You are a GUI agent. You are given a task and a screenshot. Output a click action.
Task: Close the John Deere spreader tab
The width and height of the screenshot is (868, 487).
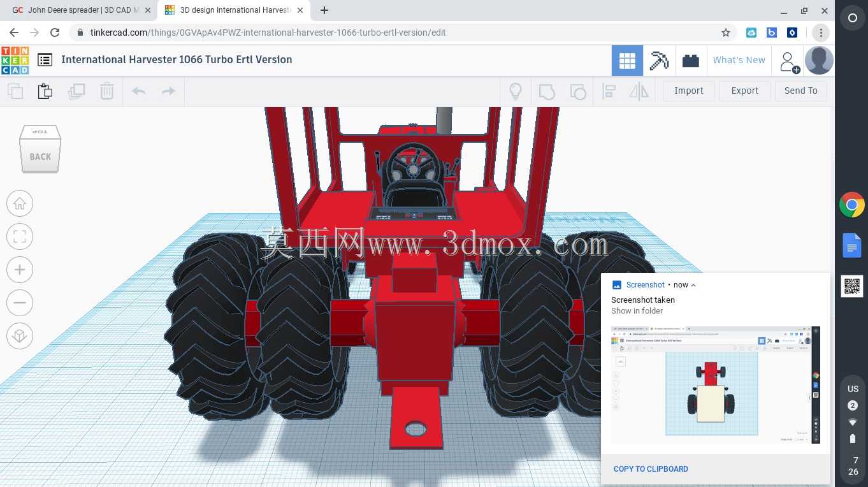tap(147, 10)
